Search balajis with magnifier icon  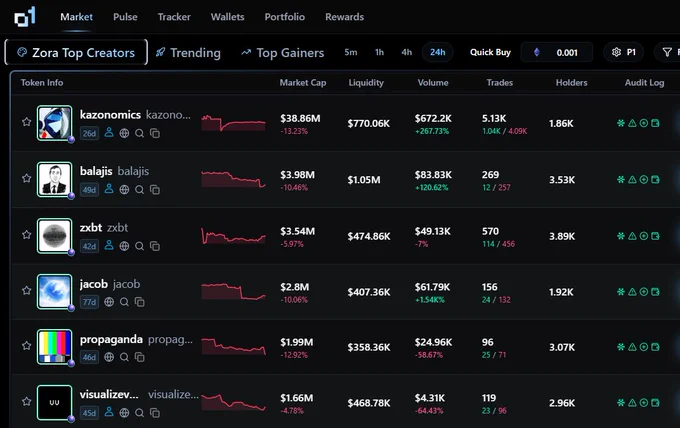point(139,189)
